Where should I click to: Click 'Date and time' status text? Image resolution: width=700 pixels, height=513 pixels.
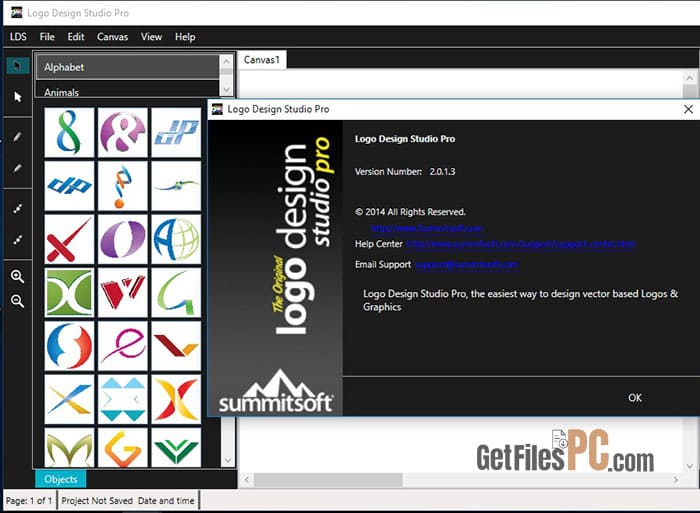(166, 500)
